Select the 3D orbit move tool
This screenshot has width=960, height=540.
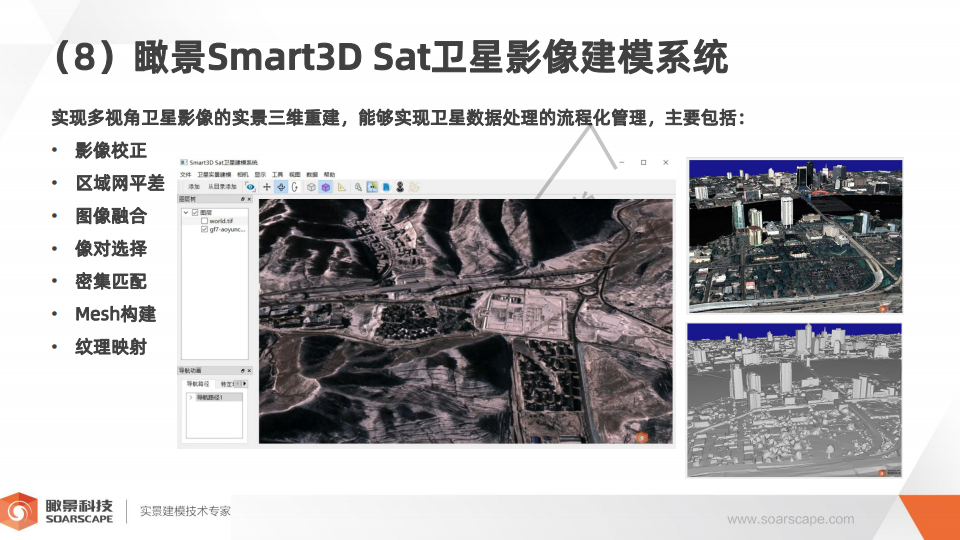coord(281,187)
